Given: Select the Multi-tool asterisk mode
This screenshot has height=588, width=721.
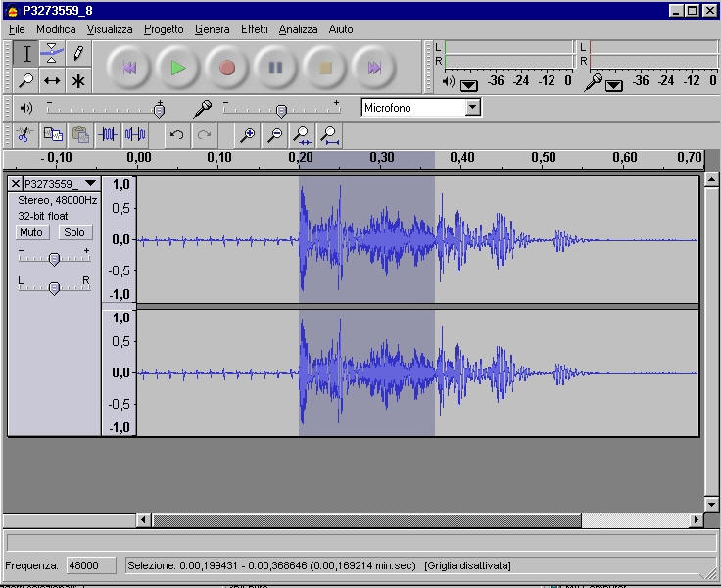Looking at the screenshot, I should 78,80.
